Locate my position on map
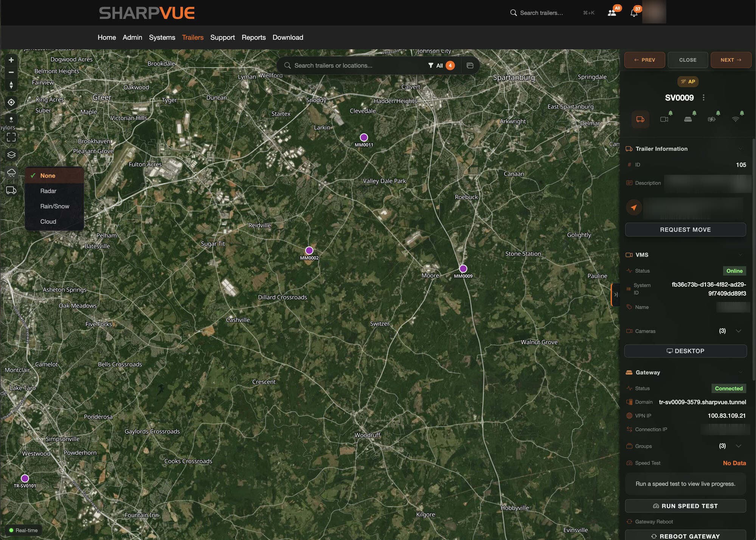The width and height of the screenshot is (756, 540). point(11,102)
